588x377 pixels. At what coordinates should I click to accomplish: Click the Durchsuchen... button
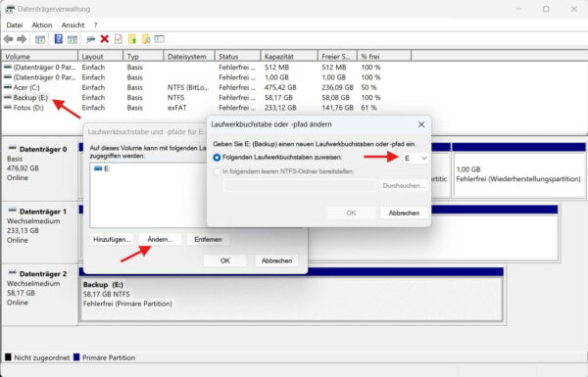(404, 185)
